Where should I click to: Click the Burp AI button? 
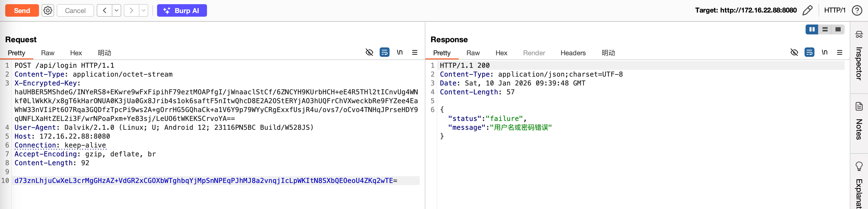(182, 10)
